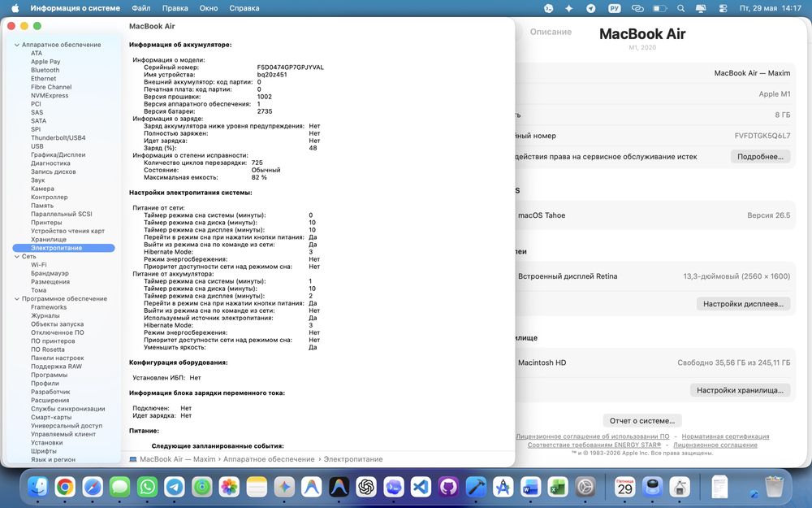Open Microsoft Word from the Dock
The height and width of the screenshot is (508, 812).
[x=531, y=487]
